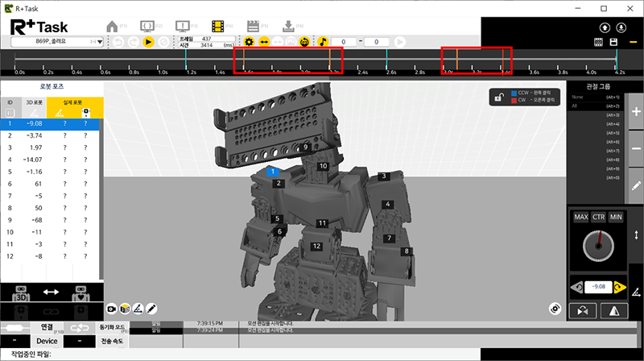Select the 'All' joint group entry
This screenshot has height=361, width=644.
point(576,106)
